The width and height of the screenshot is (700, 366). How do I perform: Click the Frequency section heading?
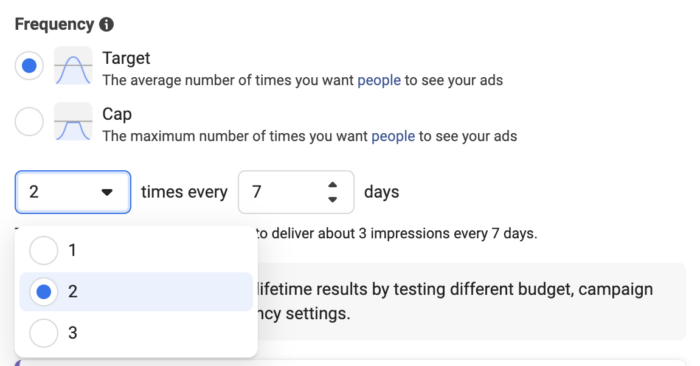click(x=54, y=24)
